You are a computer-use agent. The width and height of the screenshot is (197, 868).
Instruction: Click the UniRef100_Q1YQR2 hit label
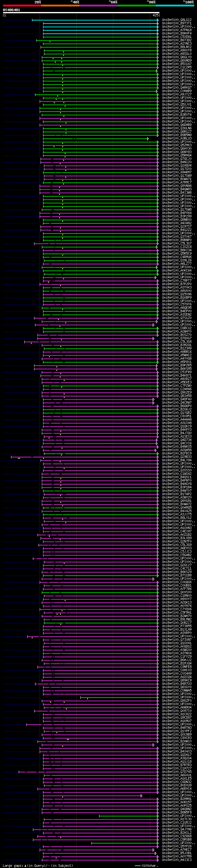pos(177,413)
